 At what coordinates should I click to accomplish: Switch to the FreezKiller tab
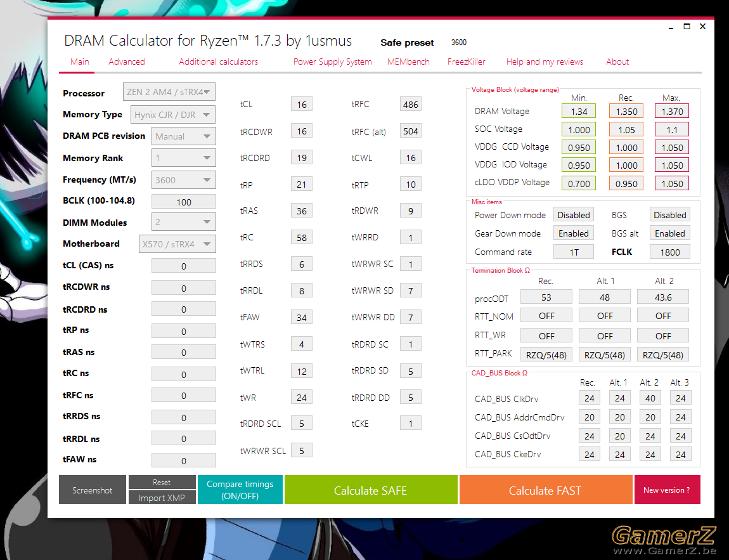[467, 62]
